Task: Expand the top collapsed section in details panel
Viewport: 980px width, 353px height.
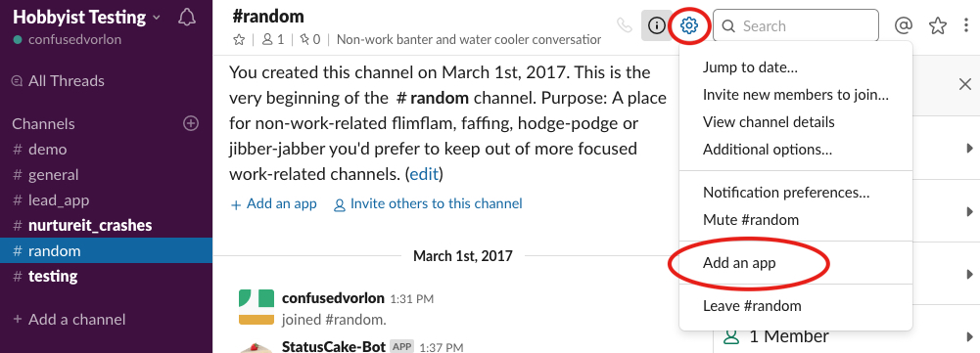Action: tap(970, 148)
